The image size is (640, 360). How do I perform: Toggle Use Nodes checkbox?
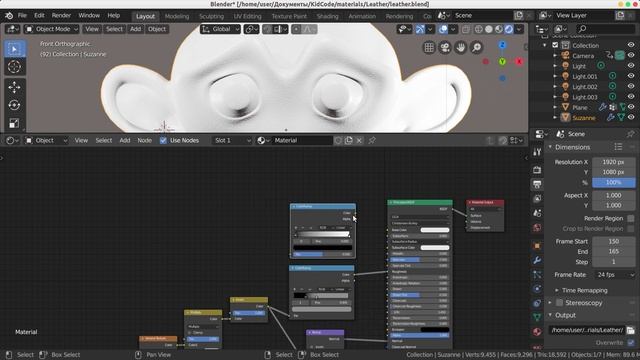[x=163, y=140]
